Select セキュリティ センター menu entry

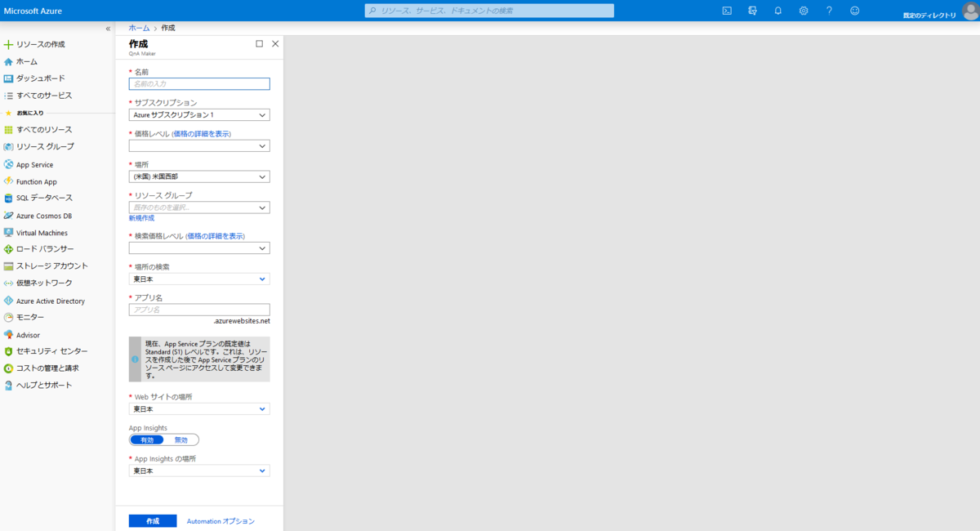(52, 351)
